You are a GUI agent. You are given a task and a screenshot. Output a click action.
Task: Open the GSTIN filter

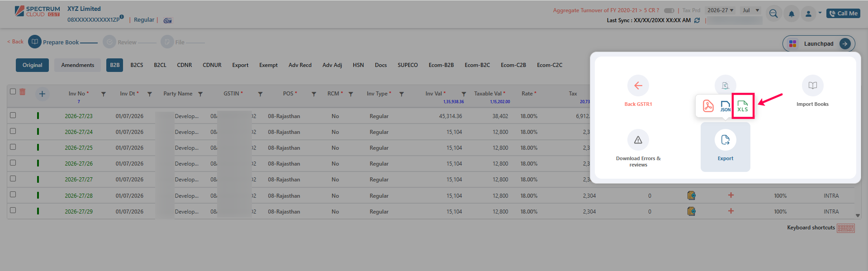pyautogui.click(x=260, y=94)
